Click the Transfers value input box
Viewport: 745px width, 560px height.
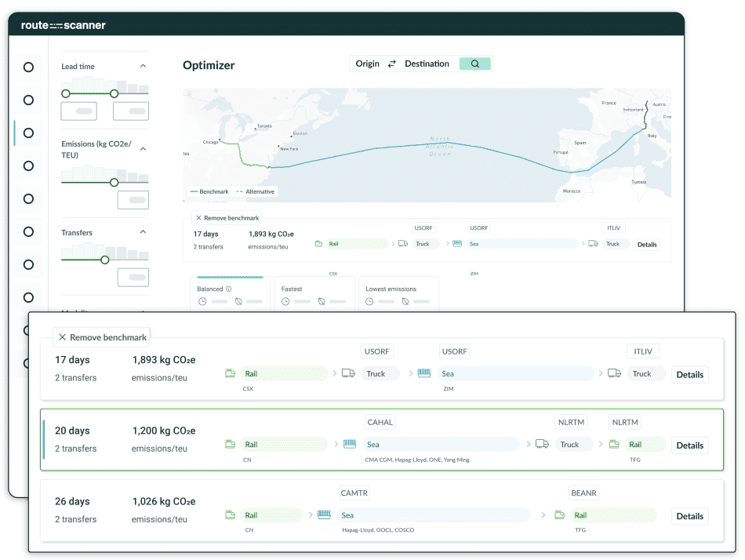133,278
